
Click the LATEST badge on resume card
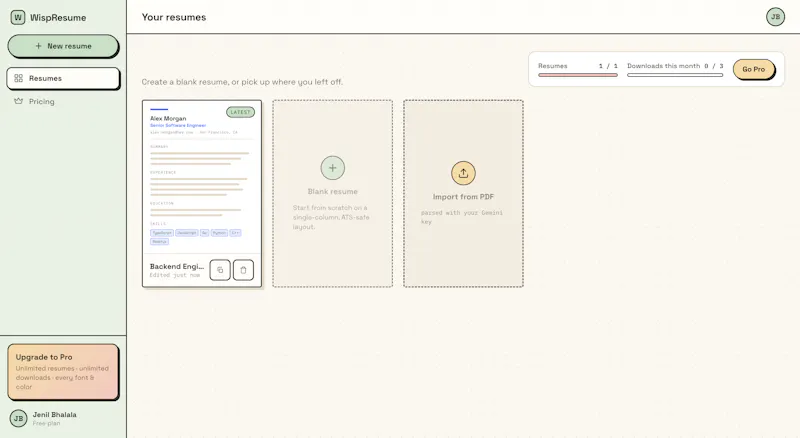coord(240,112)
